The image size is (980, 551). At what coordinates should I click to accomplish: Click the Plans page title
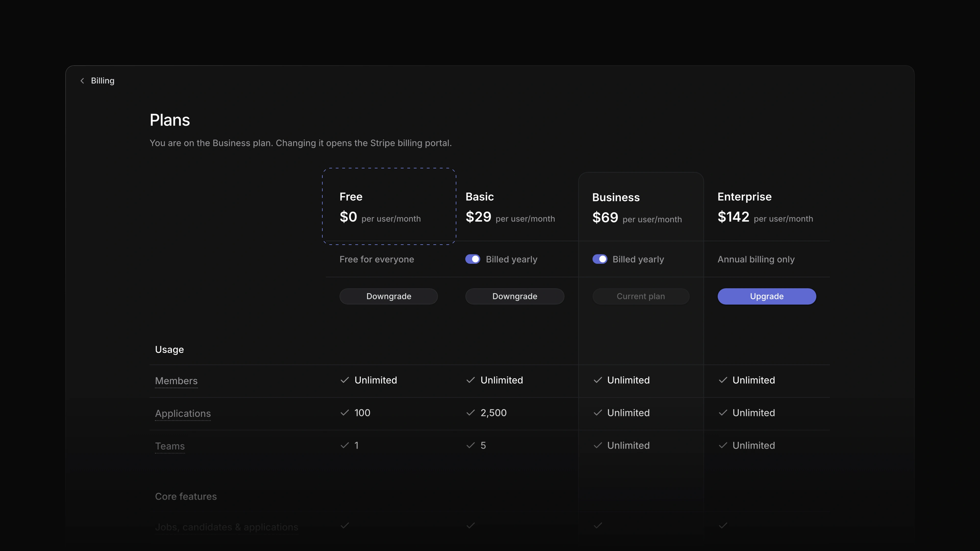point(170,120)
